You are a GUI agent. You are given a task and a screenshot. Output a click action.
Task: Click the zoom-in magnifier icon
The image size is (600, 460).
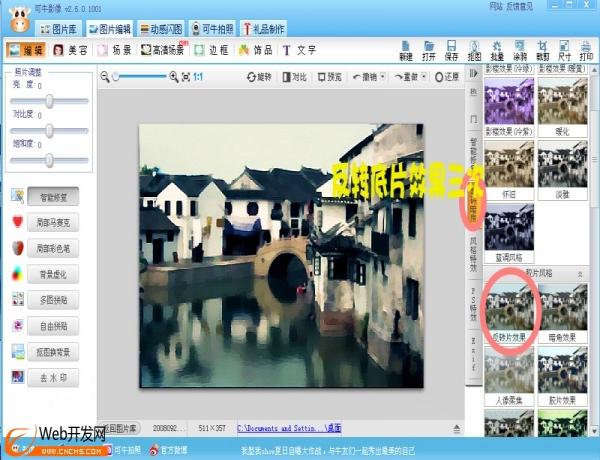[174, 76]
